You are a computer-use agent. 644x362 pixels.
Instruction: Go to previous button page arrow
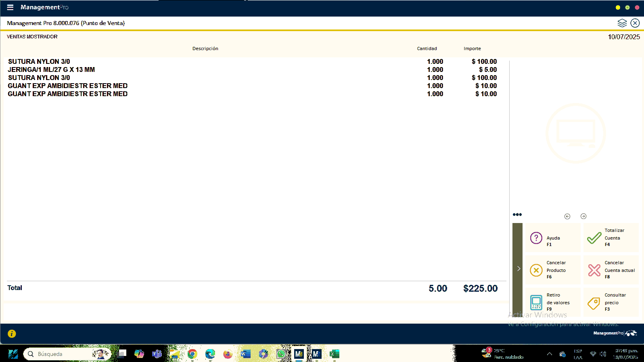[567, 216]
